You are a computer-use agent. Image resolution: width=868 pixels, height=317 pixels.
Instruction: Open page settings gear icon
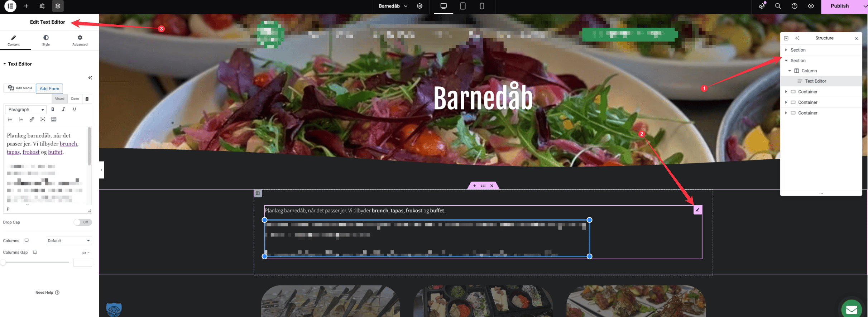click(419, 6)
